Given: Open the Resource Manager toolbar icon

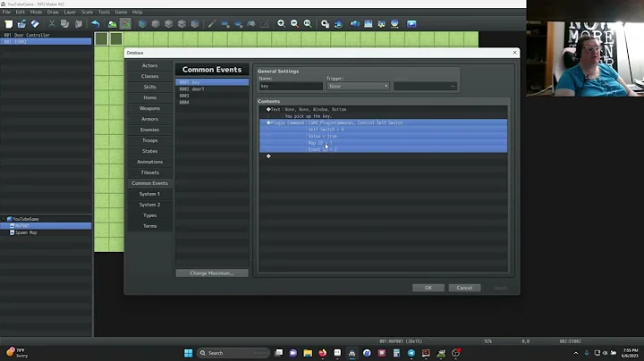Looking at the screenshot, I should [x=381, y=24].
